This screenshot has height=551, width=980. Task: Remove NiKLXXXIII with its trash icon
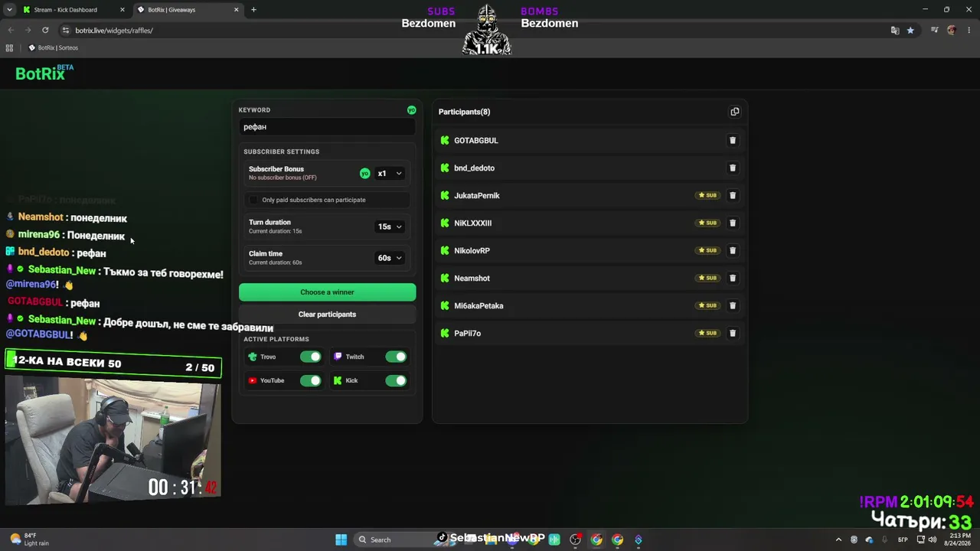(x=733, y=223)
